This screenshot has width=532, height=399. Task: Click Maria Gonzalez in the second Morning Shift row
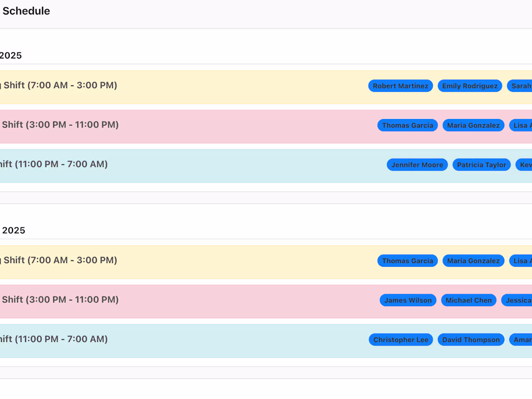473,261
